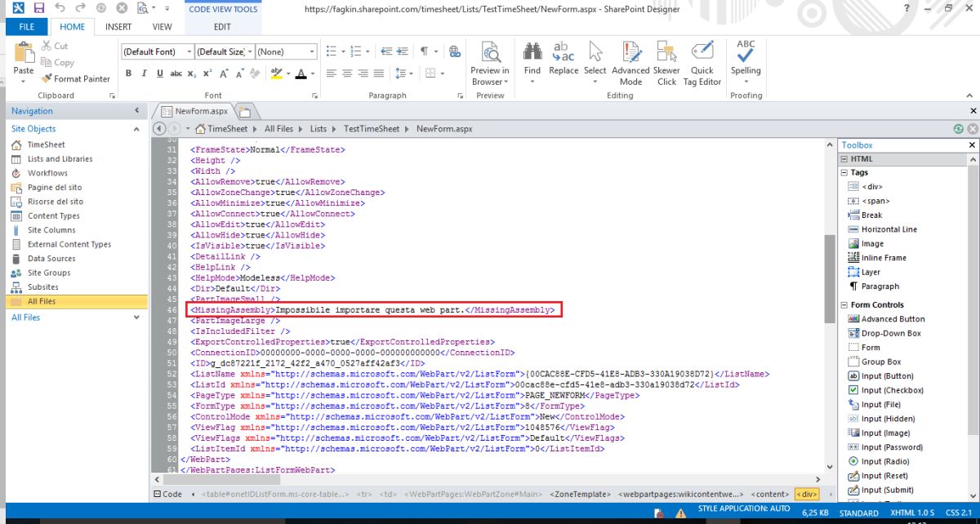980x524 pixels.
Task: Copy the selected code
Action: (x=57, y=62)
